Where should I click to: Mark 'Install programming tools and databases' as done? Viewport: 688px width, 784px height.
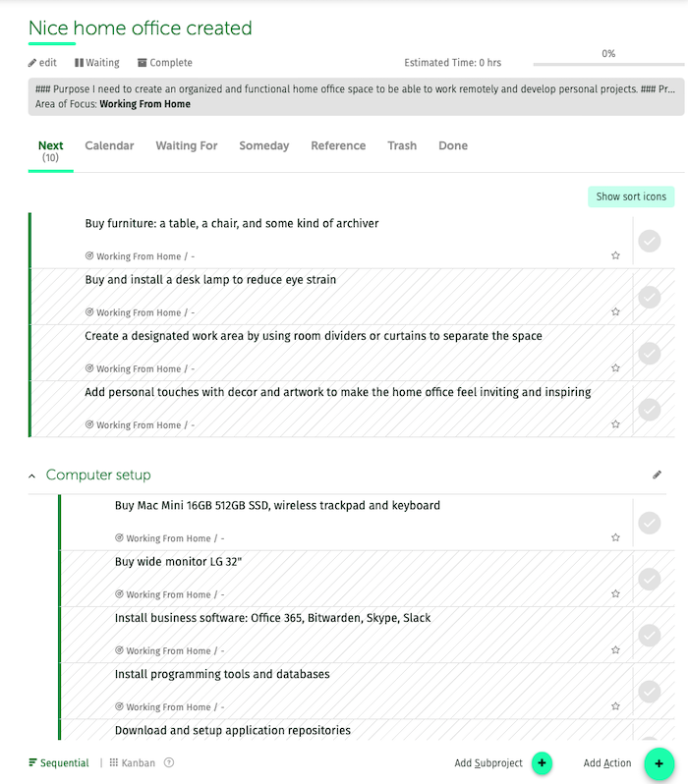click(x=649, y=692)
